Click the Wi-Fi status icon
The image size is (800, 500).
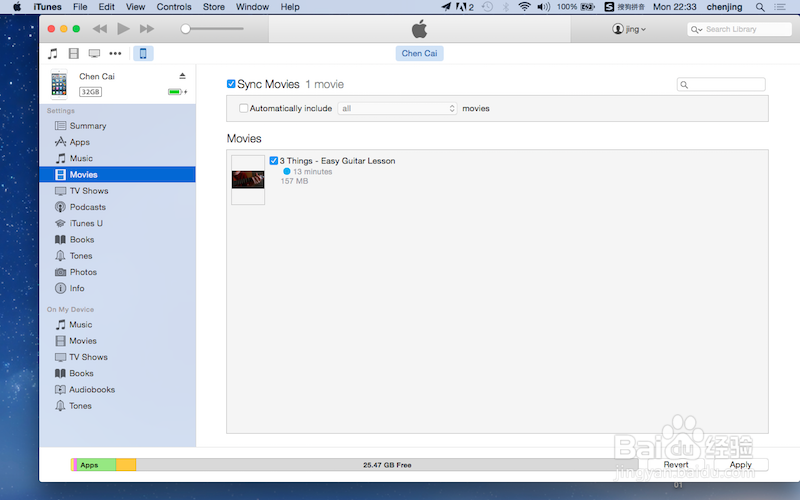524,7
